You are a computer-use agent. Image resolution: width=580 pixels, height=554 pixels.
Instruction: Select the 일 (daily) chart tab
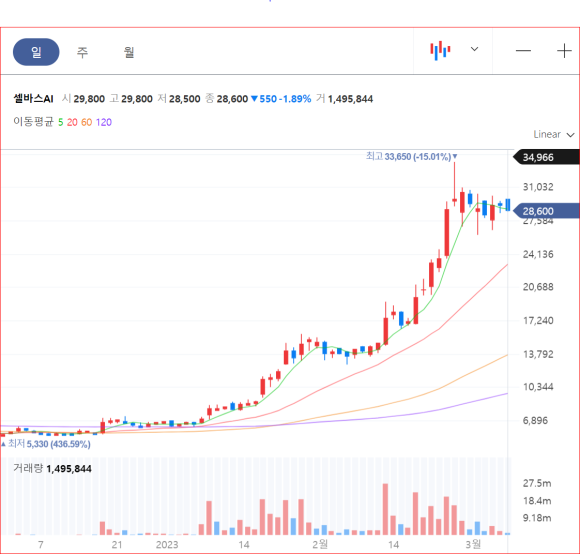pos(36,52)
